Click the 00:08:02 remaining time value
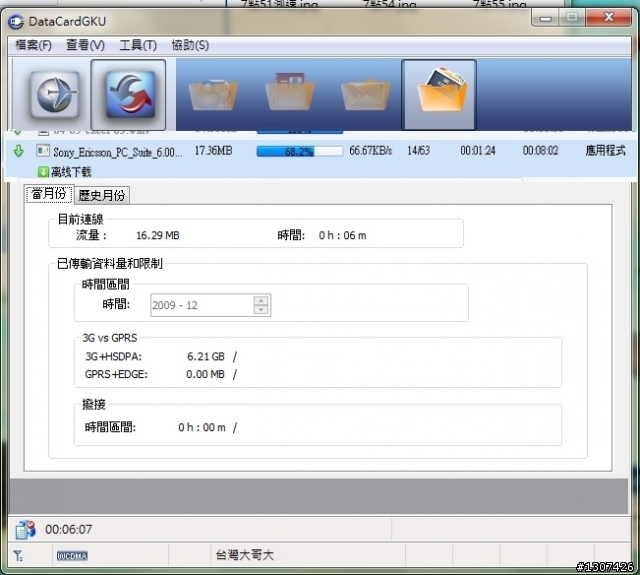Screen dimensions: 640x575 [540, 151]
